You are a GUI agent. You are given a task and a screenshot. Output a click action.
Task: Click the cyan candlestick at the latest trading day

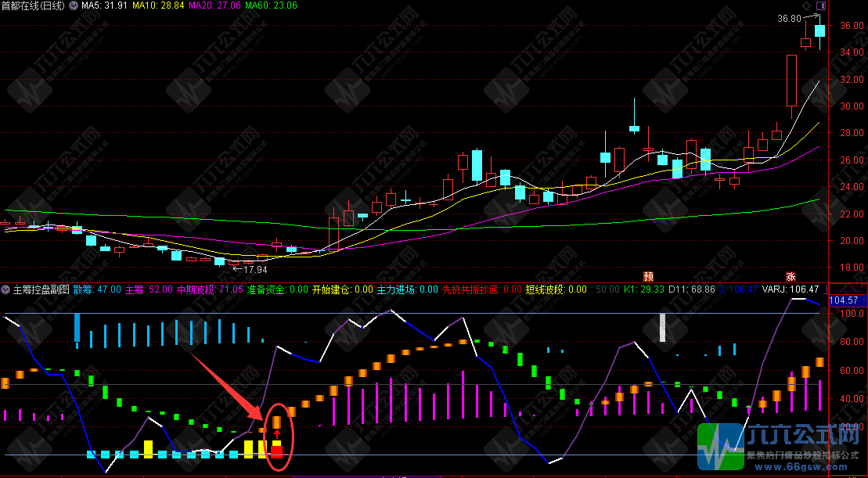click(819, 31)
